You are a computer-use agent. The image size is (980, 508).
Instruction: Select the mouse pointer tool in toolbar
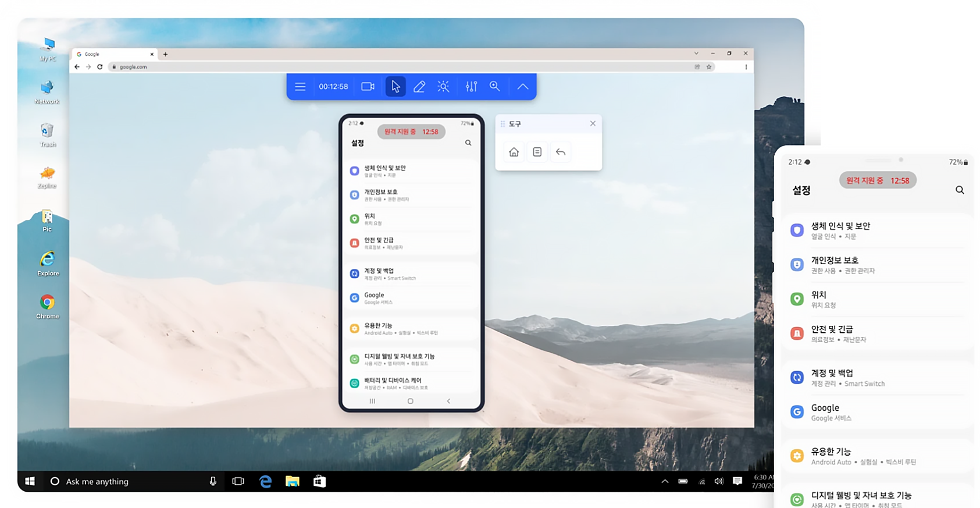(395, 87)
